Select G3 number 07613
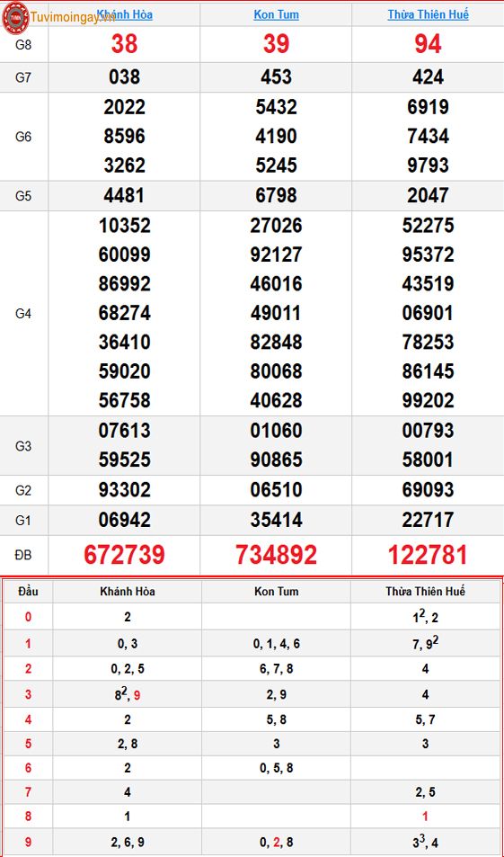Viewport: 504px width, 857px height. [125, 431]
